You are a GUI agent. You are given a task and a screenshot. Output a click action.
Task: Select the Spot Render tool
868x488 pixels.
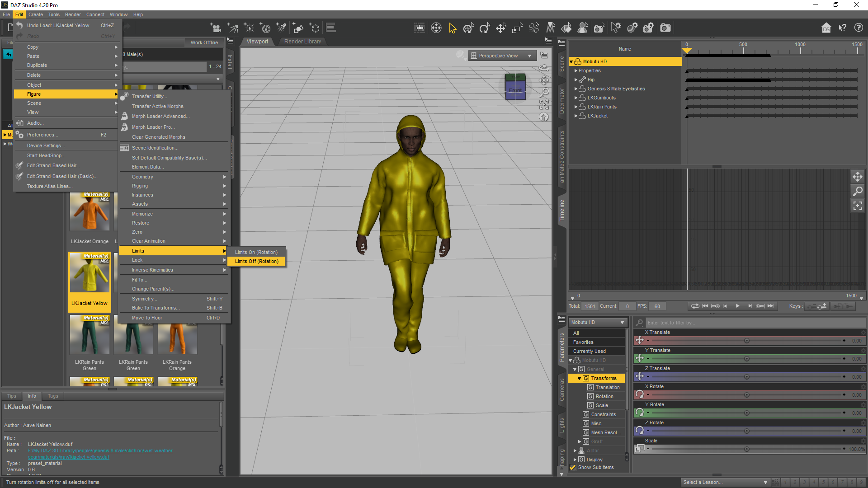coord(599,28)
